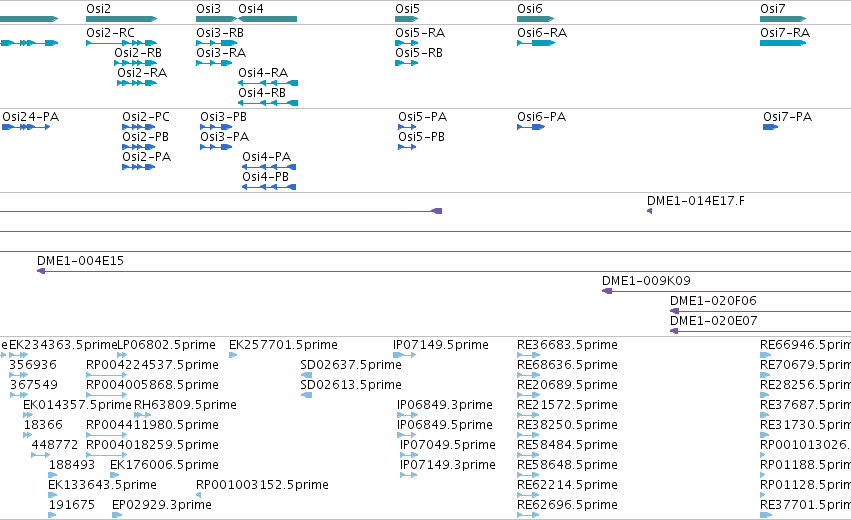
Task: Select the Osi3 gene label
Action: coord(208,9)
